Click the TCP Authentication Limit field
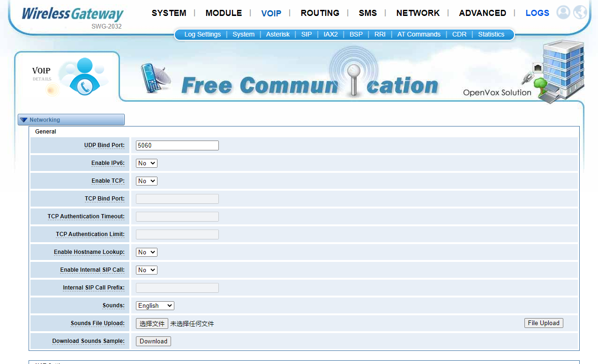 point(177,234)
